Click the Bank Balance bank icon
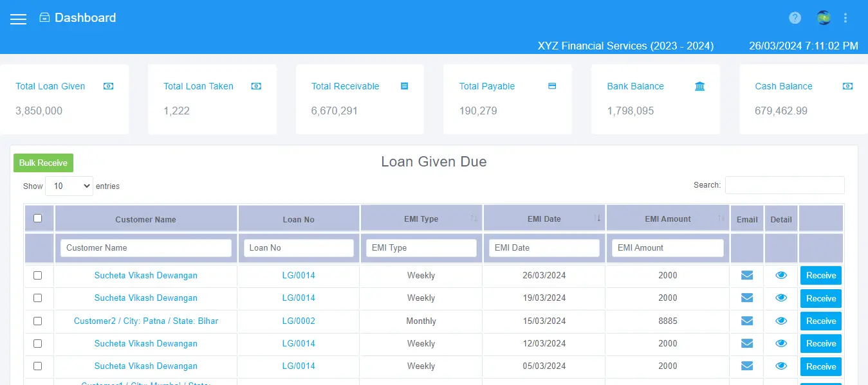 click(x=699, y=85)
